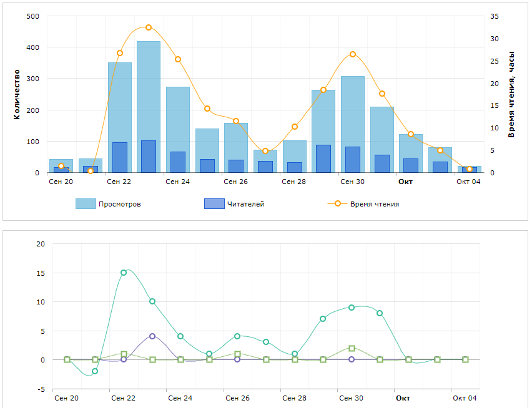Toggle the Время чтения legend label

pyautogui.click(x=374, y=204)
